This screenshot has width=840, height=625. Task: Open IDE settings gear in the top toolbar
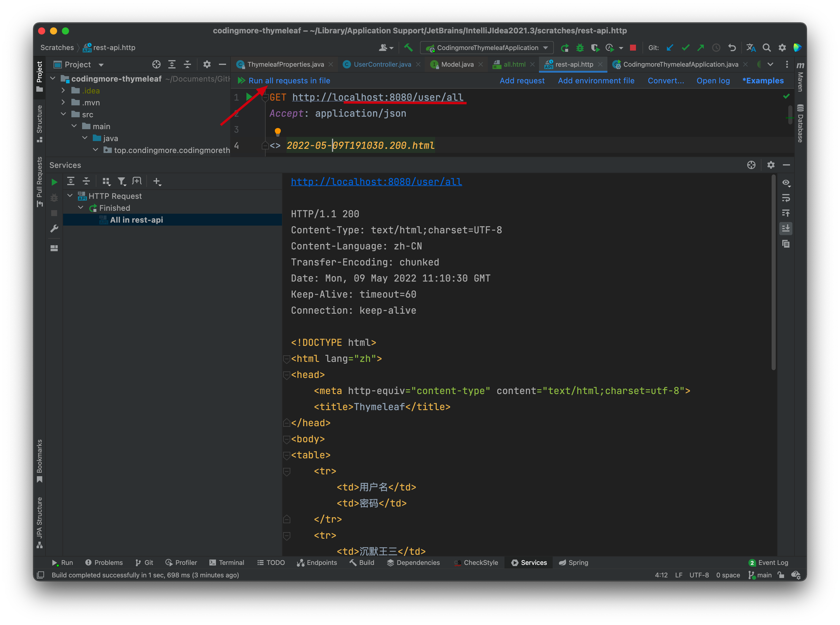coord(782,48)
